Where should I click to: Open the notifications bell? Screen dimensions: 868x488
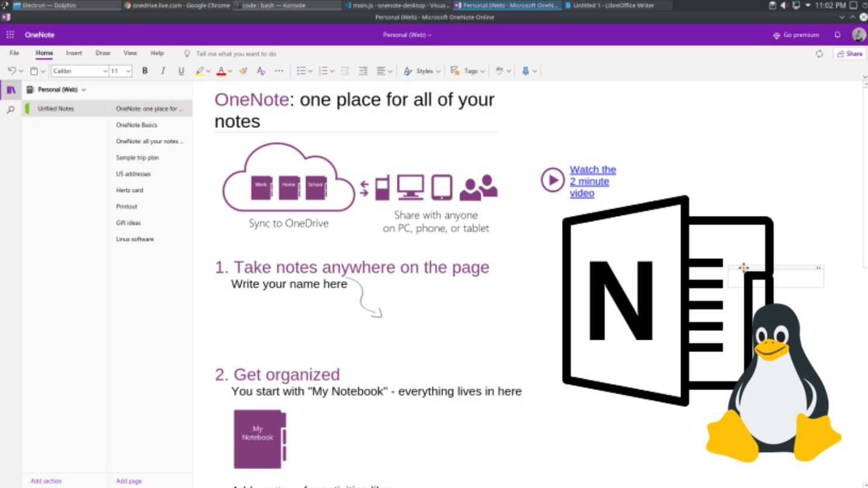[x=838, y=35]
